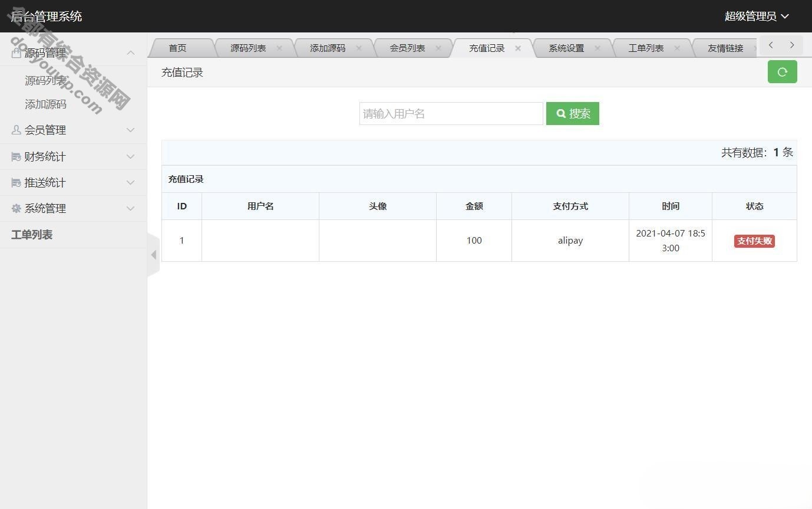The width and height of the screenshot is (812, 509).
Task: Click the 推送统计 sidebar icon
Action: (x=16, y=182)
